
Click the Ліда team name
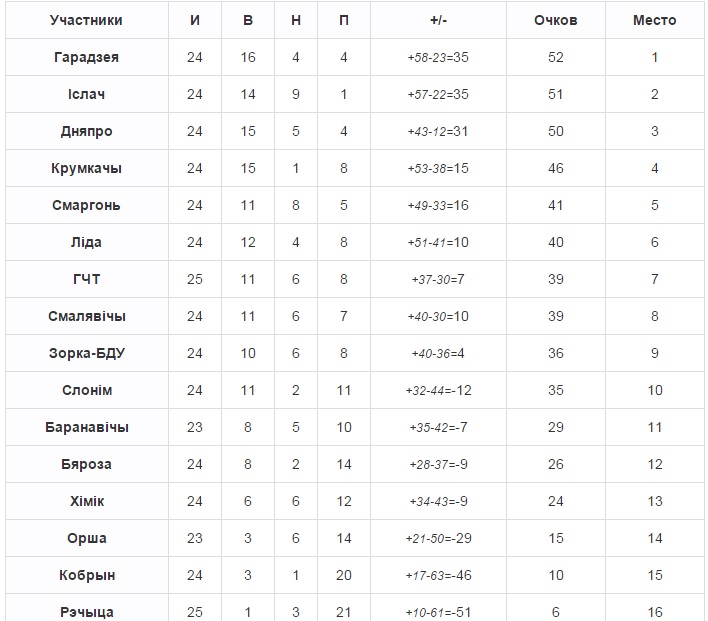pos(86,242)
